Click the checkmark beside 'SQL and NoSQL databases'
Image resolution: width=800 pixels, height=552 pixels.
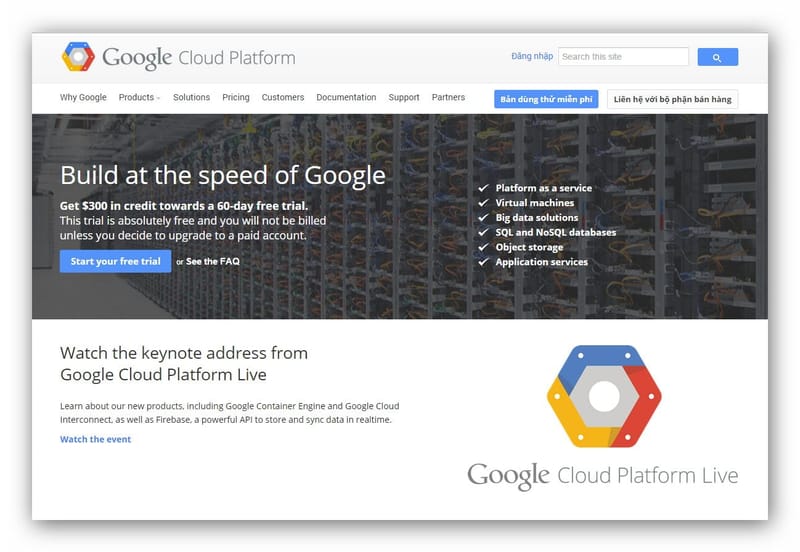484,232
